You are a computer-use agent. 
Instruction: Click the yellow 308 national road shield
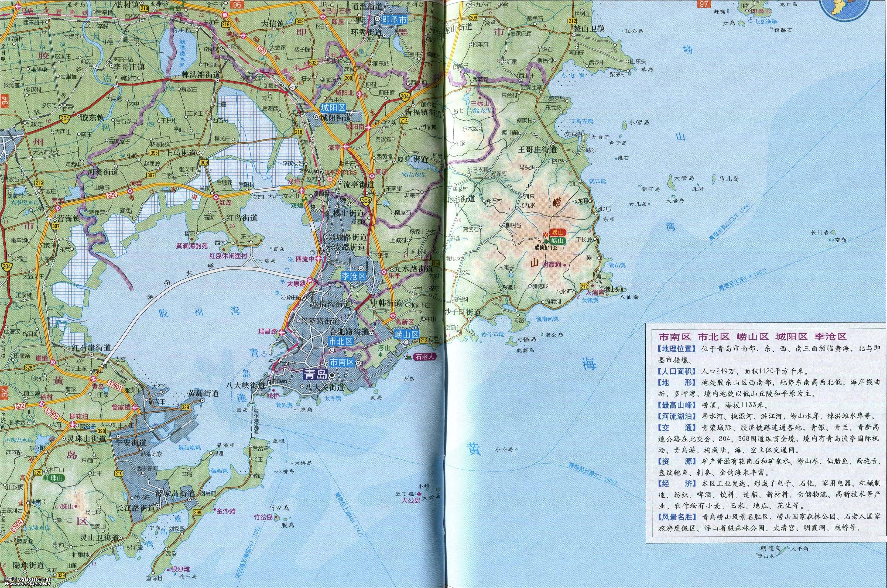[x=367, y=202]
